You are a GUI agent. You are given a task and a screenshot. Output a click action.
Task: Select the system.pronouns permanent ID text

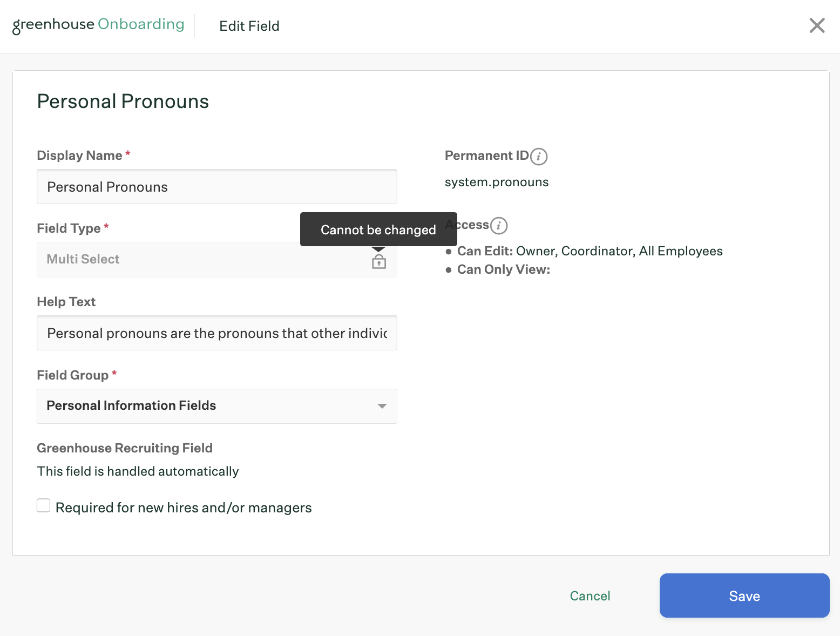pos(496,182)
